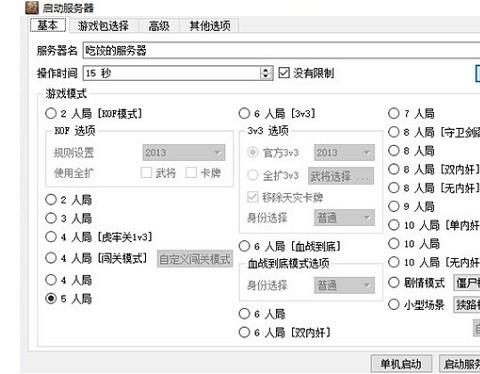Open the 其他选项 tab
This screenshot has height=374, width=480.
tap(210, 26)
